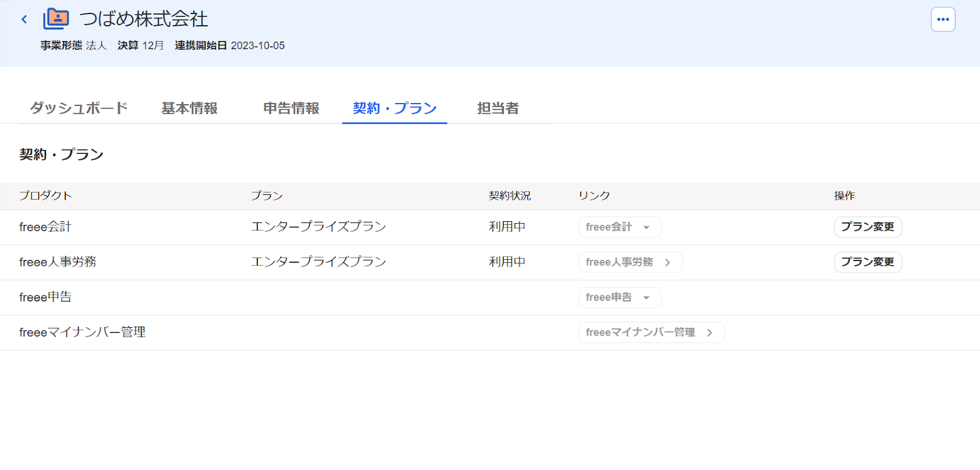Click the freee会計 product row name
The height and width of the screenshot is (470, 980).
click(x=45, y=227)
